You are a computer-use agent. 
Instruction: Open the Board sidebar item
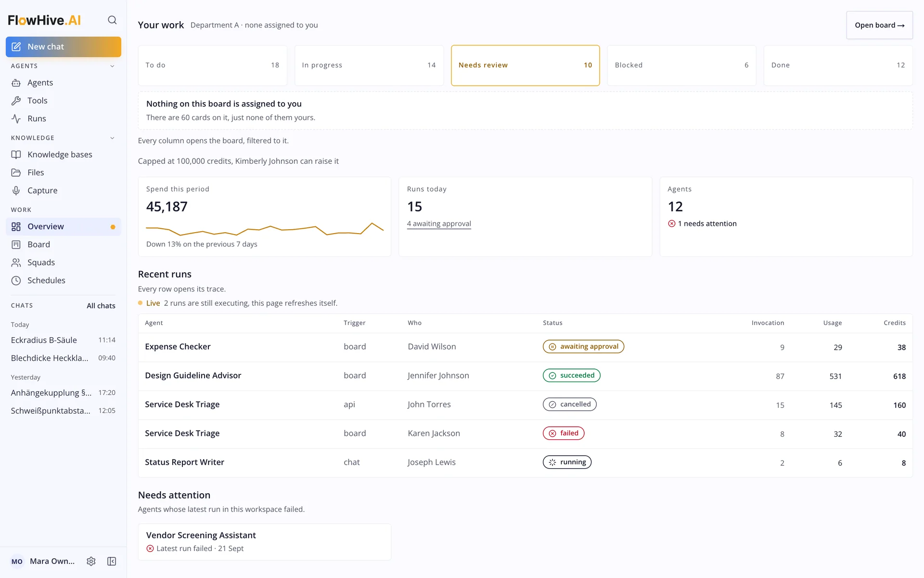point(64,245)
